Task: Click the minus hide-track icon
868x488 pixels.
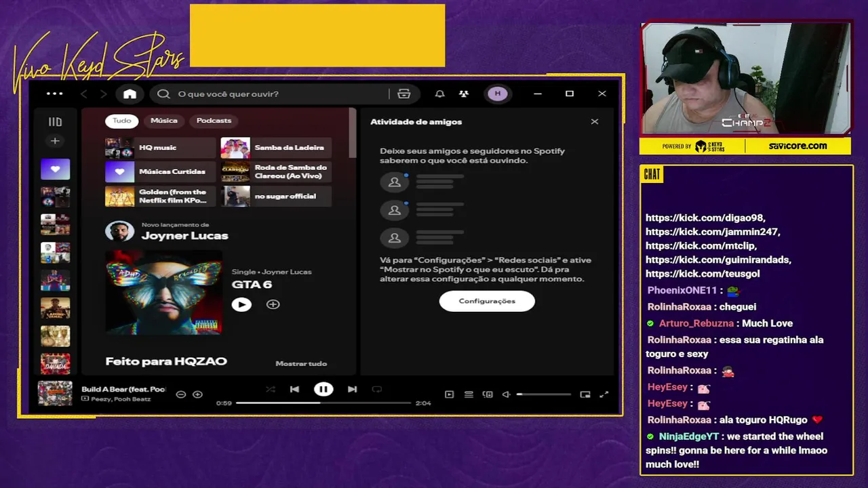Action: pyautogui.click(x=180, y=394)
